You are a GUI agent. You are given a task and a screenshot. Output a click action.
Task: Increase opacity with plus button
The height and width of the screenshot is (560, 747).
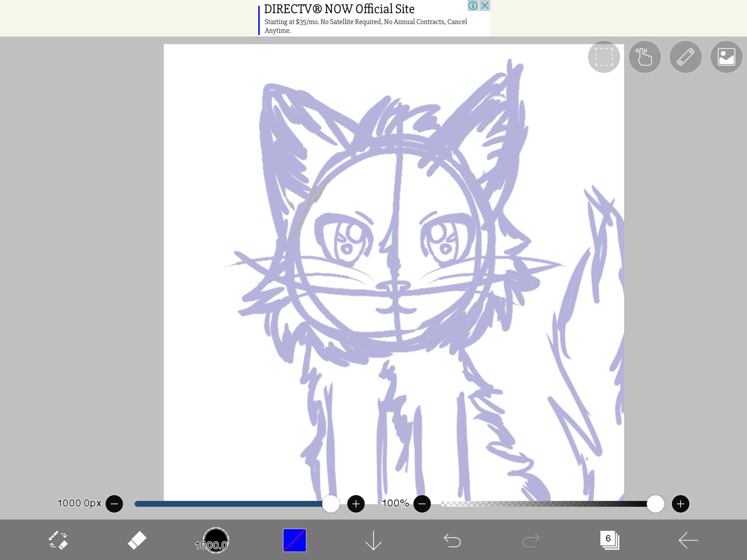pyautogui.click(x=680, y=504)
